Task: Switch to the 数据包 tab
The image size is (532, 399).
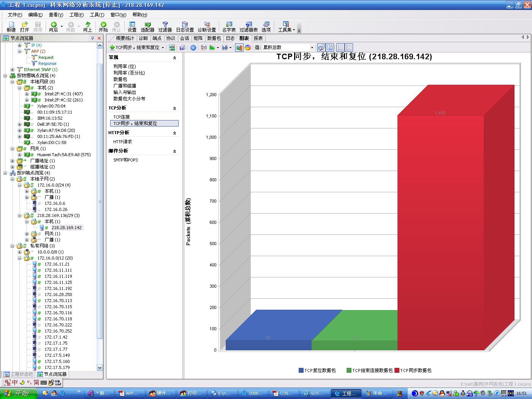Action: pos(214,38)
